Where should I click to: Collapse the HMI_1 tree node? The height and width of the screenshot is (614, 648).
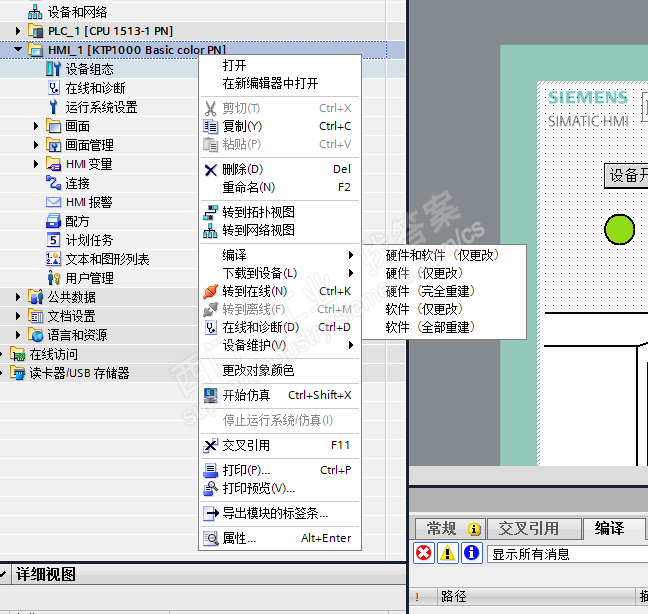(x=17, y=50)
